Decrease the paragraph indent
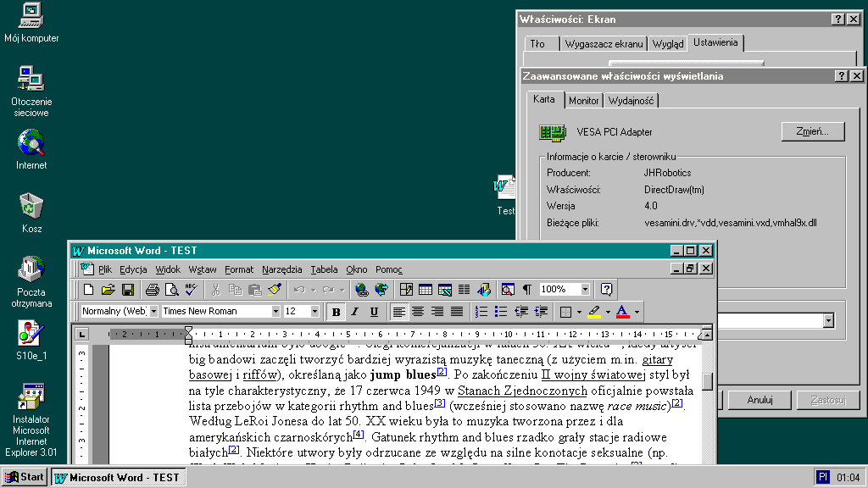Screen dimensions: 868x488 [x=521, y=312]
